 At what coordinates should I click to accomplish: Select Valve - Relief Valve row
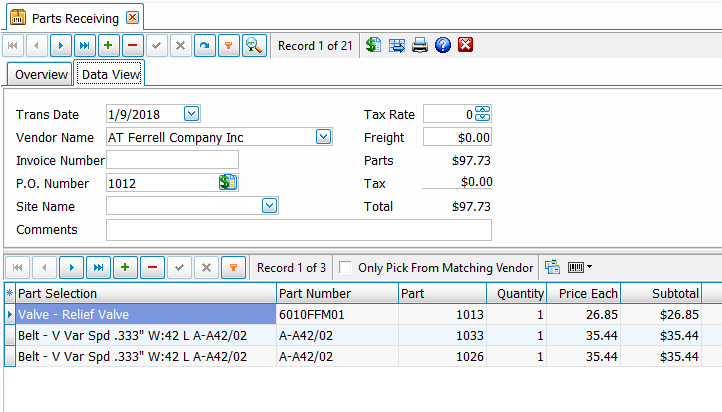click(146, 314)
